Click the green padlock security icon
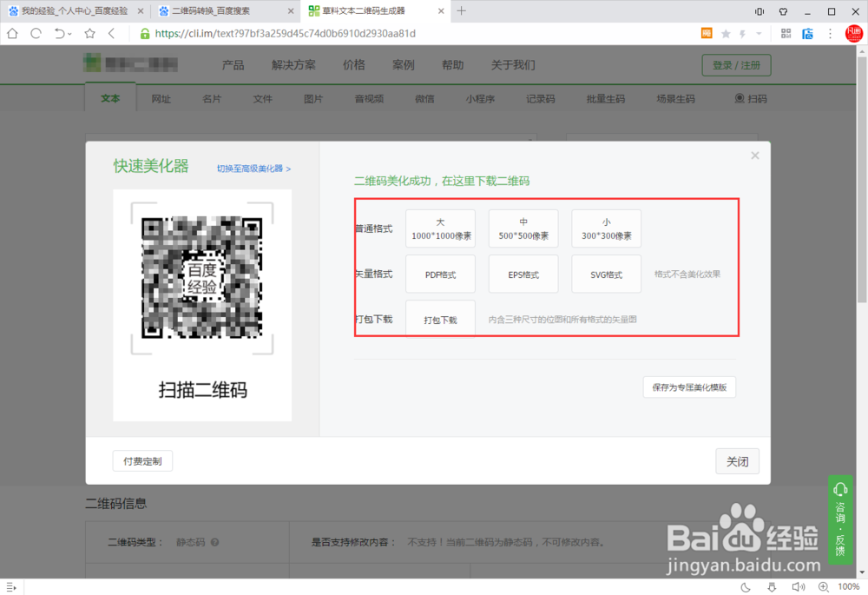868x595 pixels. 144,34
